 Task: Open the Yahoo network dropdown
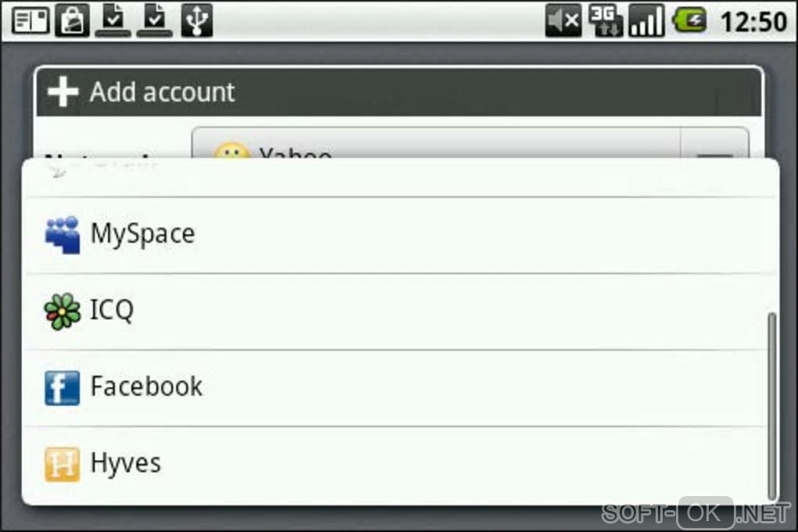[436, 144]
